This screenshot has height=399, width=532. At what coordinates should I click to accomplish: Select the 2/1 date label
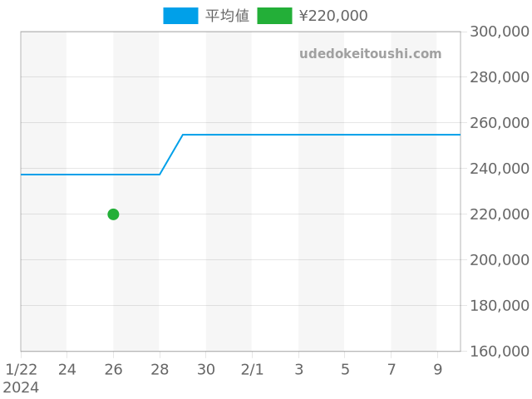pyautogui.click(x=252, y=370)
